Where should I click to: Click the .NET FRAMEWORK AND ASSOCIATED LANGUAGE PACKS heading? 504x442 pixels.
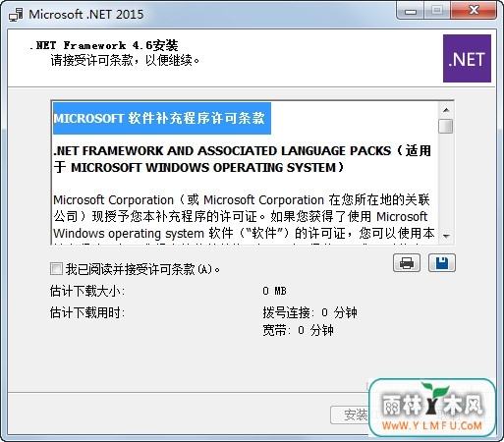(x=242, y=159)
